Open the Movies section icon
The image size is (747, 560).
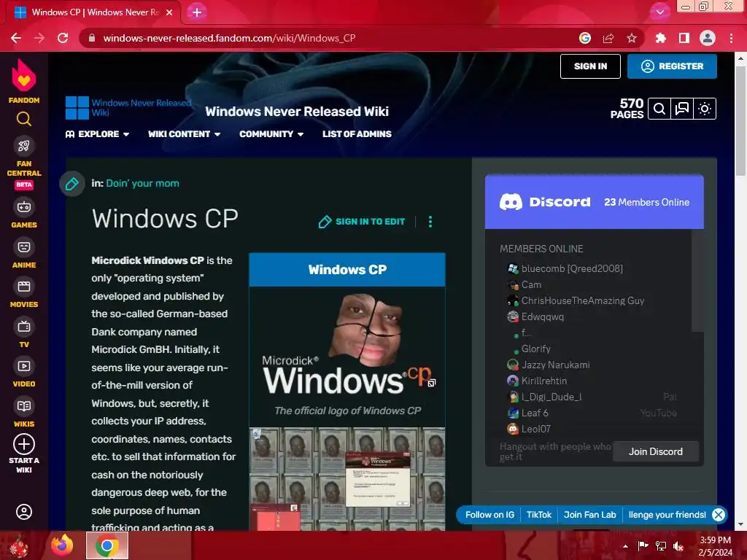coord(24,287)
